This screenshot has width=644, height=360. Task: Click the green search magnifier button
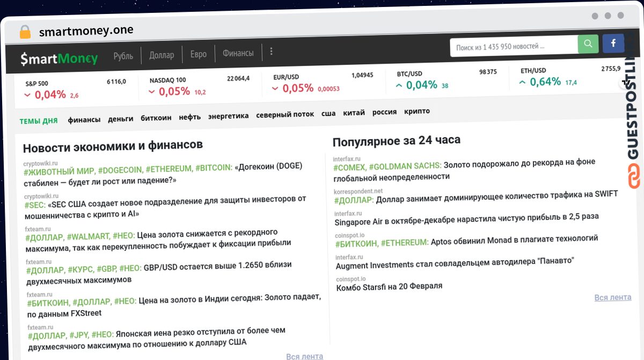[x=588, y=44]
